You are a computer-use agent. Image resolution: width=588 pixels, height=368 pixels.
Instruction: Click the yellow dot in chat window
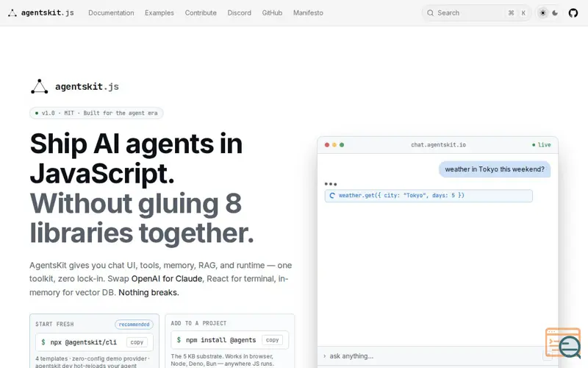334,145
